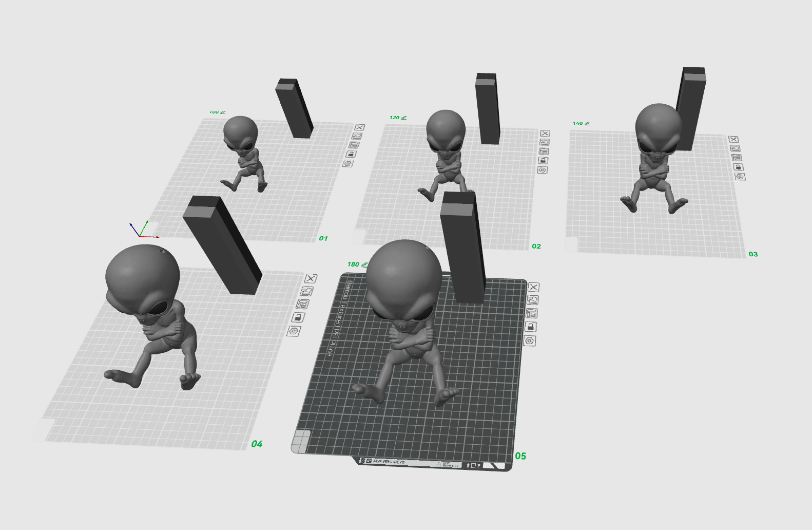Click plate name text 140

point(577,123)
